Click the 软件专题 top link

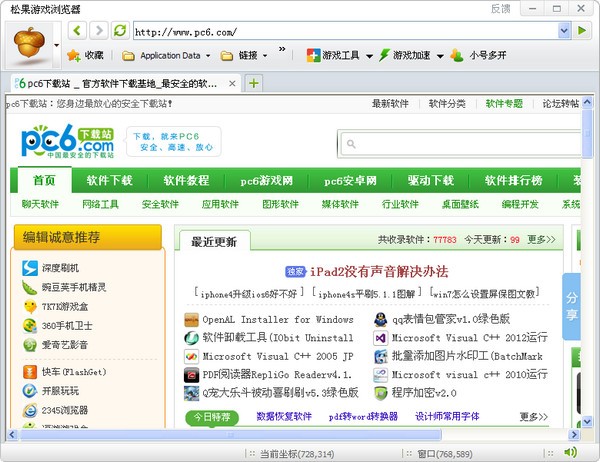pyautogui.click(x=504, y=104)
